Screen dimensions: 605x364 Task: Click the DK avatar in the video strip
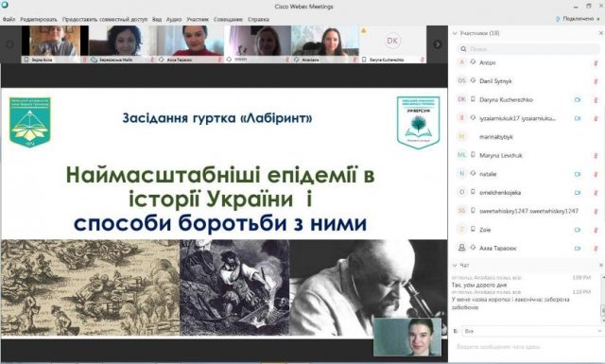(392, 41)
